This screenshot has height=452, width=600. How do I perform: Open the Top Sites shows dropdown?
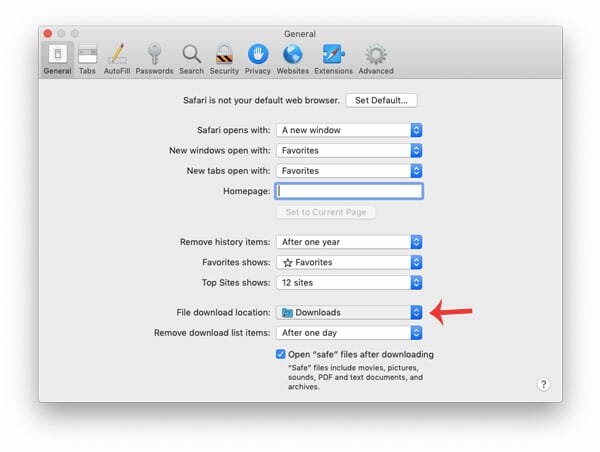[349, 282]
